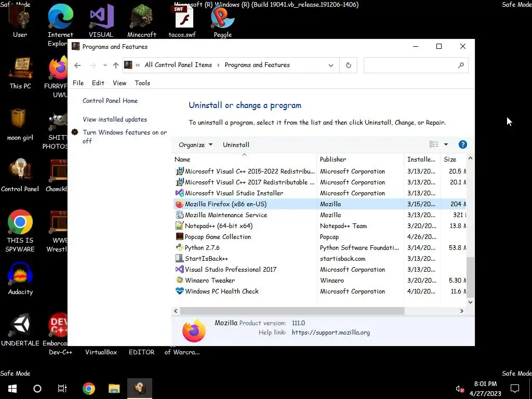Select Microsoft Visual C++ 2017 Redistributable row
The image size is (532, 399).
(320, 182)
